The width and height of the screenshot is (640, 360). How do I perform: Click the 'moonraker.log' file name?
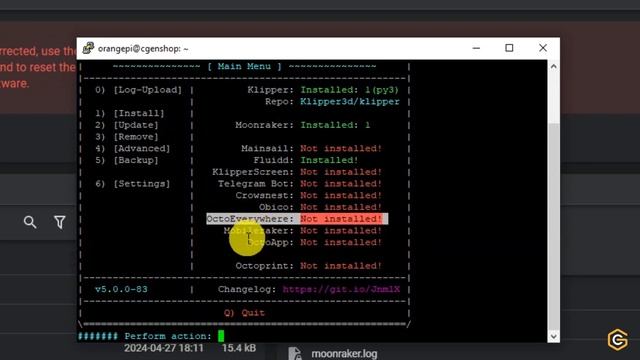click(x=344, y=353)
